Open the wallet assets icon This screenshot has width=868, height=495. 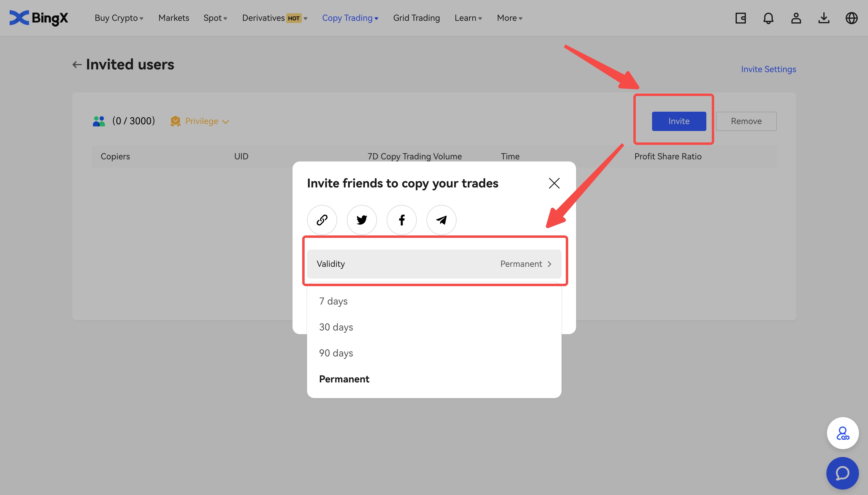[x=740, y=18]
